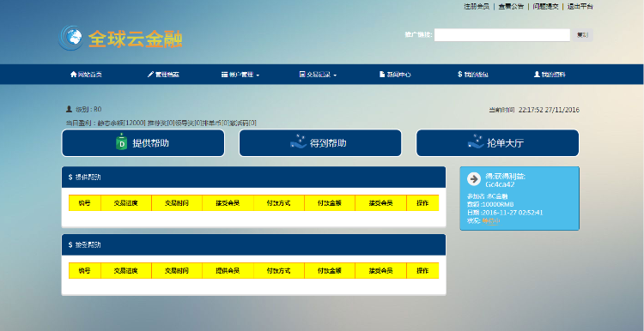Image resolution: width=644 pixels, height=331 pixels.
Task: Click the large 抢单大厅 button
Action: (497, 143)
